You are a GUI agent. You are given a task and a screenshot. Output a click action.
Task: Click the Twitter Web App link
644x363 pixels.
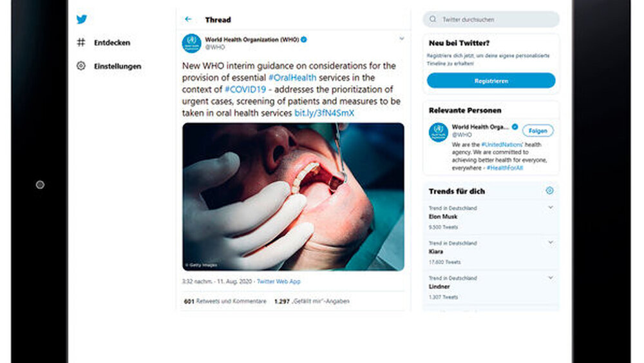[278, 282]
